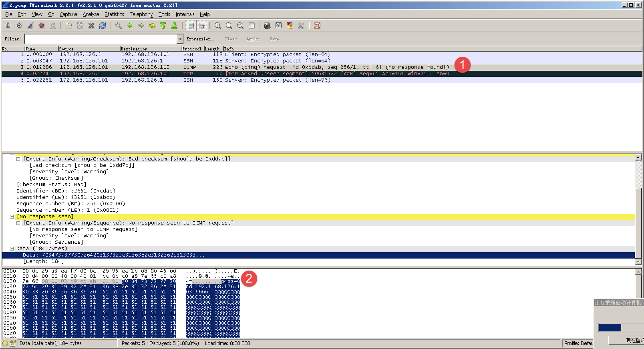The height and width of the screenshot is (349, 644).
Task: Click in the display Filter field
Action: [x=101, y=39]
